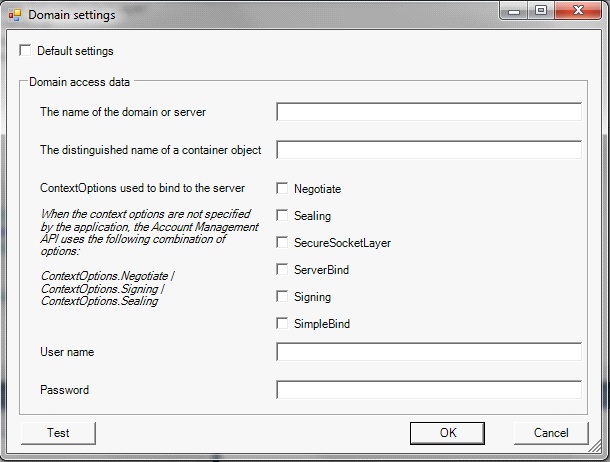Screen dimensions: 610x462
Task: Click the 'Domain access data' group label
Action: point(79,82)
